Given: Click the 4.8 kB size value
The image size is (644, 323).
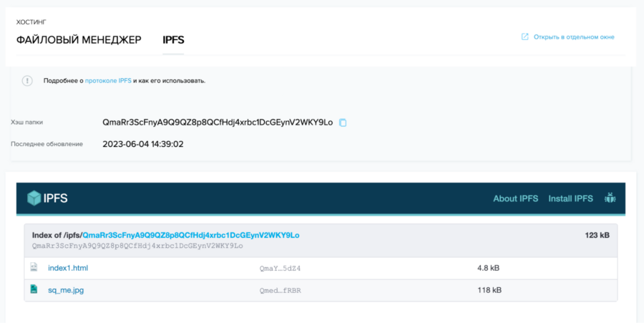Looking at the screenshot, I should pos(488,268).
